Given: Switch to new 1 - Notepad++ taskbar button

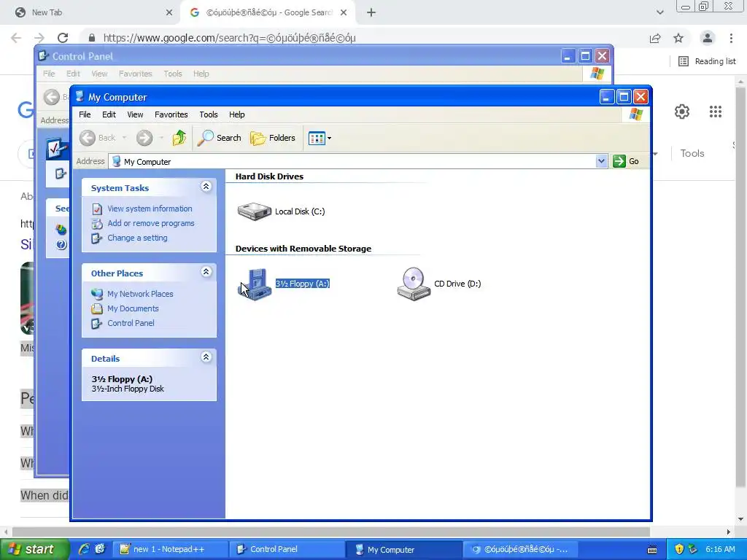Looking at the screenshot, I should click(x=169, y=549).
